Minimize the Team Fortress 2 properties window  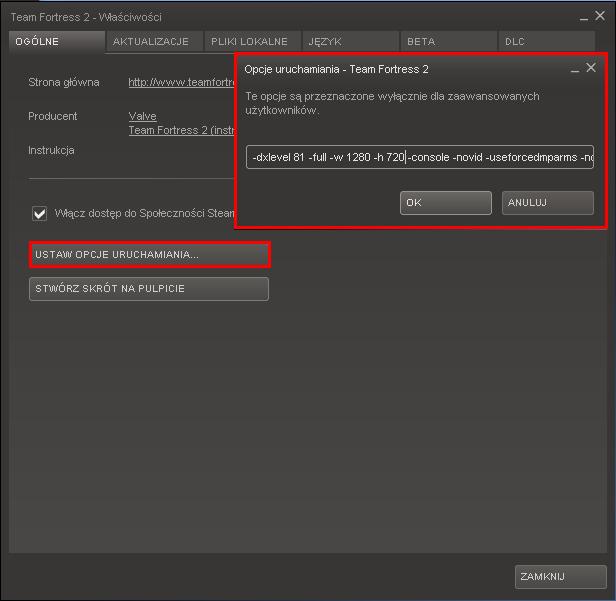(584, 18)
